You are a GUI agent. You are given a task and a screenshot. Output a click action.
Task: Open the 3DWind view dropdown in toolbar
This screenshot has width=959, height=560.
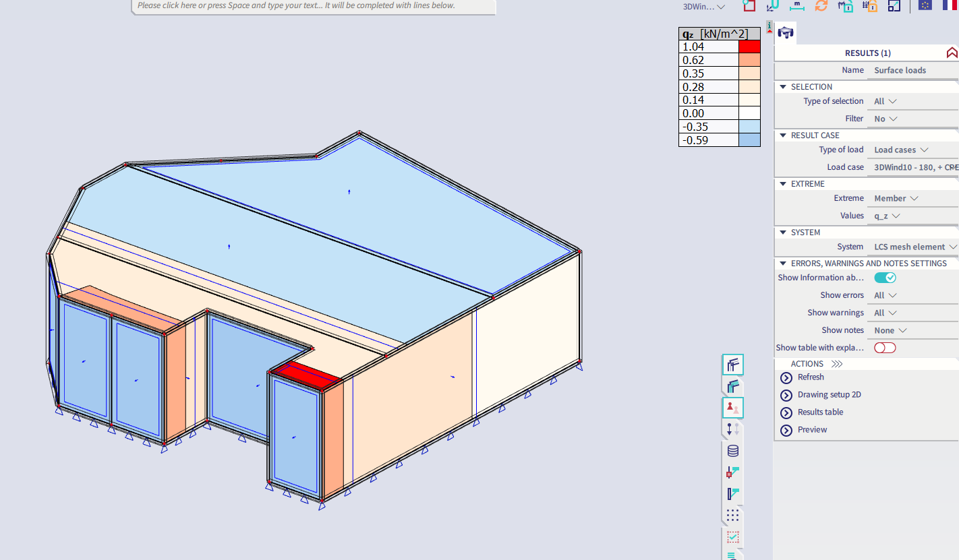[704, 7]
